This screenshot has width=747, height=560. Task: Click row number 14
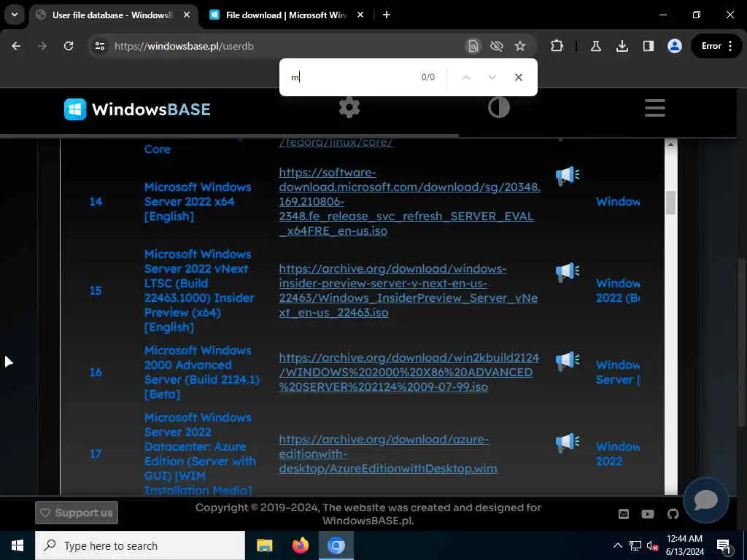coord(96,201)
